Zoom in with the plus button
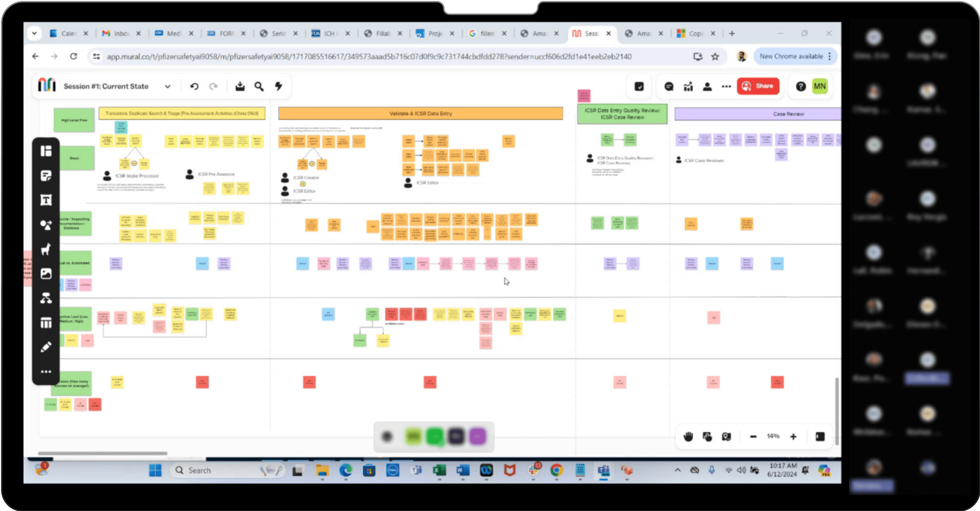This screenshot has width=980, height=511. 793,436
